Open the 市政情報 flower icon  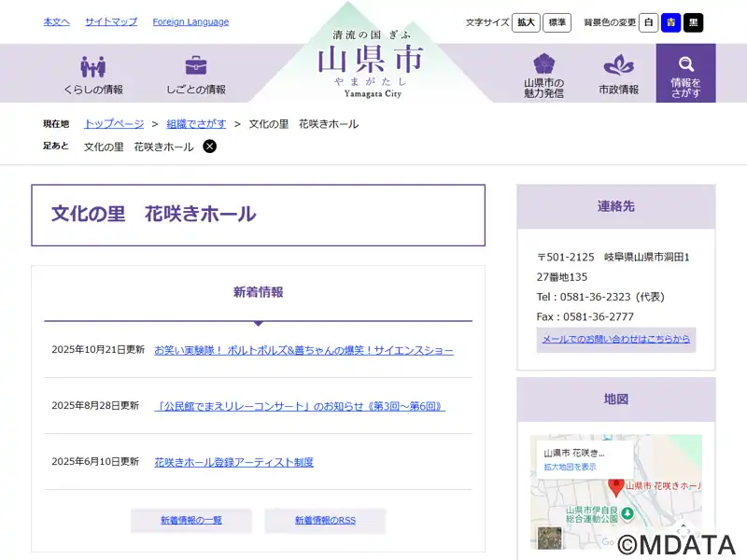(618, 65)
